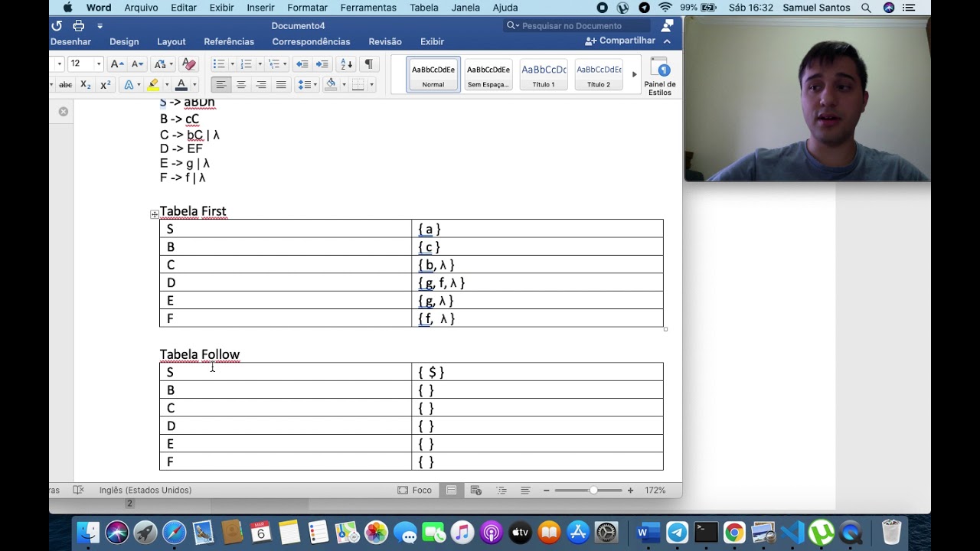
Task: Click the table move handle near Tabela First
Action: tap(155, 214)
